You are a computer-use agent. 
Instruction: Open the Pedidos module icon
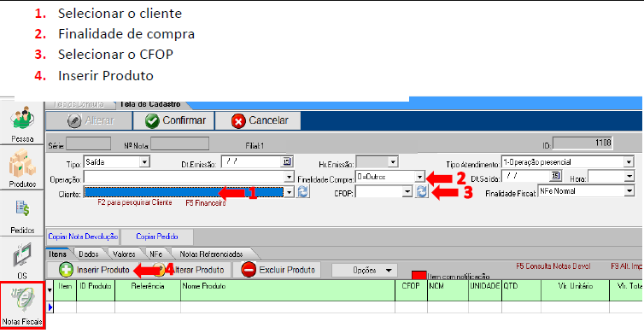[x=22, y=209]
